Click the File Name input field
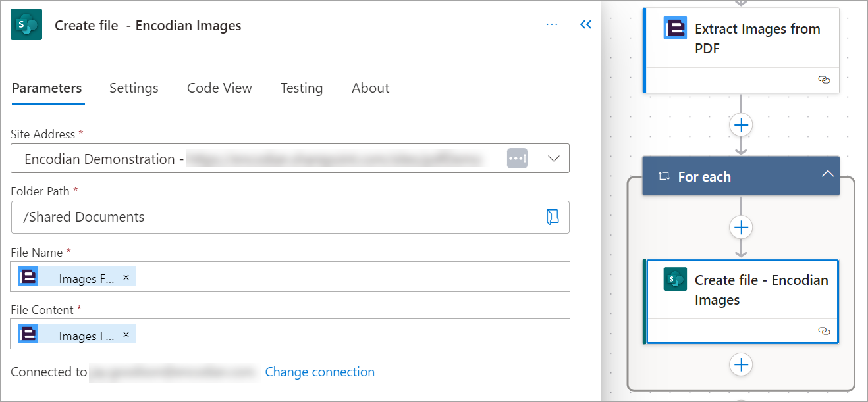Image resolution: width=868 pixels, height=402 pixels. [290, 277]
